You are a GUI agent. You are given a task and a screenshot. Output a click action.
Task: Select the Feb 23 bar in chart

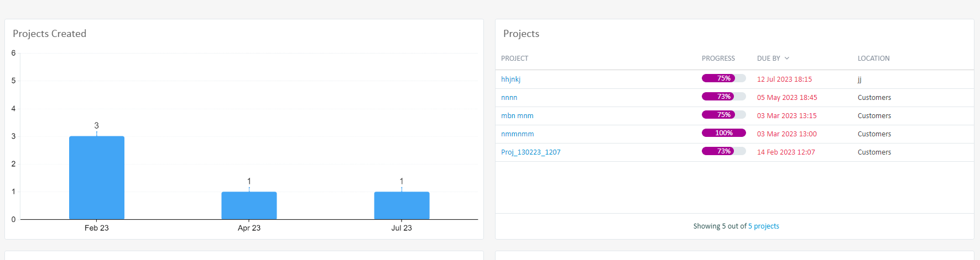coord(97,178)
